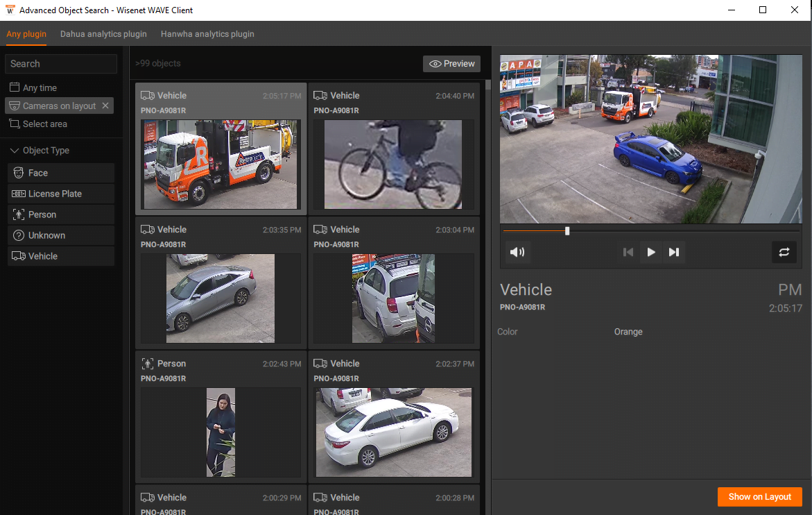The width and height of the screenshot is (812, 515).
Task: Remove the Cameras on layout filter
Action: point(105,105)
